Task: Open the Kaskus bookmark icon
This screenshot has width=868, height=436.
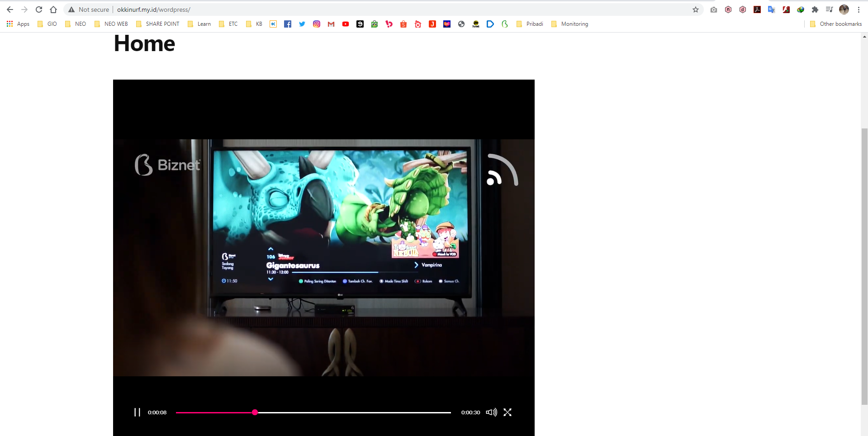Action: coord(273,24)
